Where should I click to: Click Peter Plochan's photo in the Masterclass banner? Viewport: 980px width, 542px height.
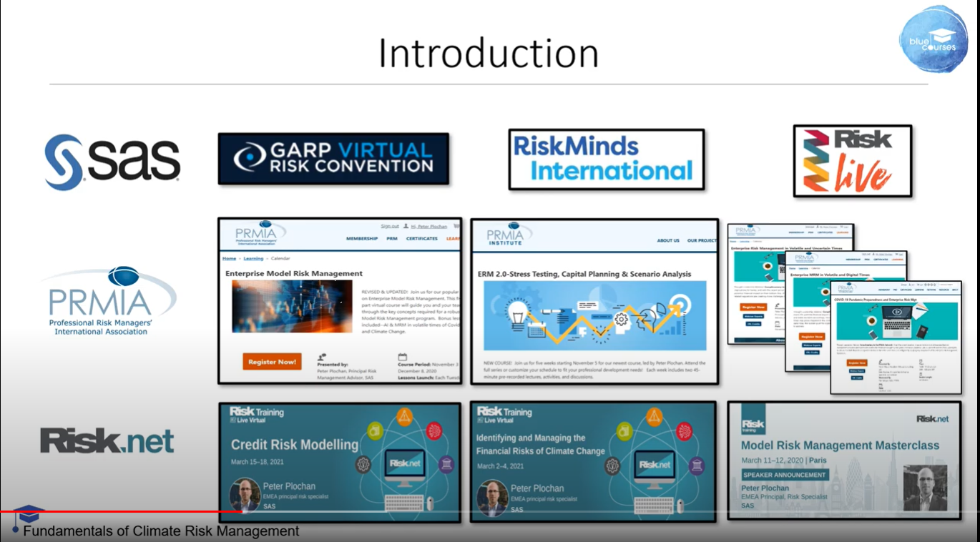(925, 487)
